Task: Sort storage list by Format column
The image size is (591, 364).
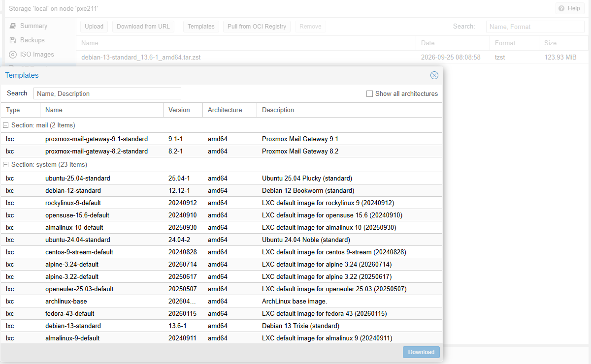Action: click(x=515, y=43)
